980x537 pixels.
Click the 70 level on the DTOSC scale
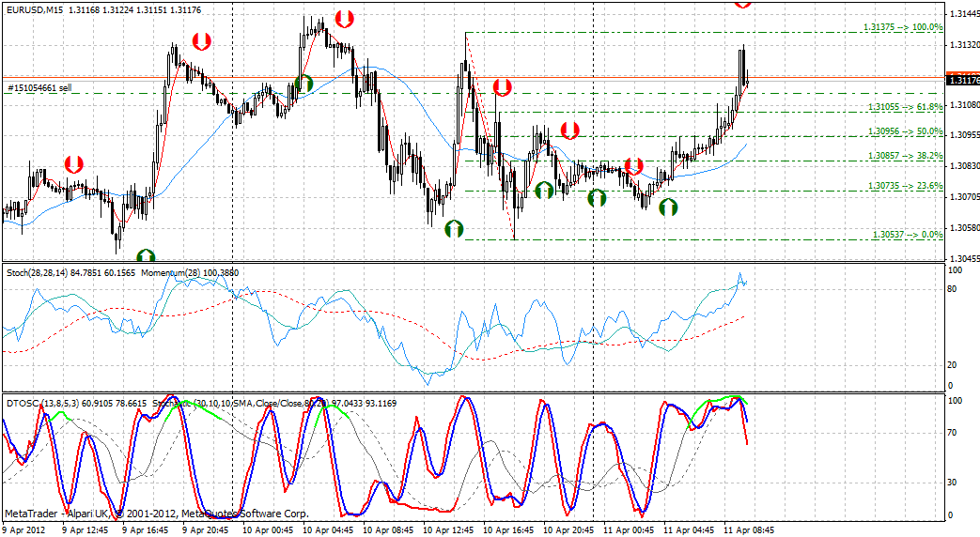[953, 432]
